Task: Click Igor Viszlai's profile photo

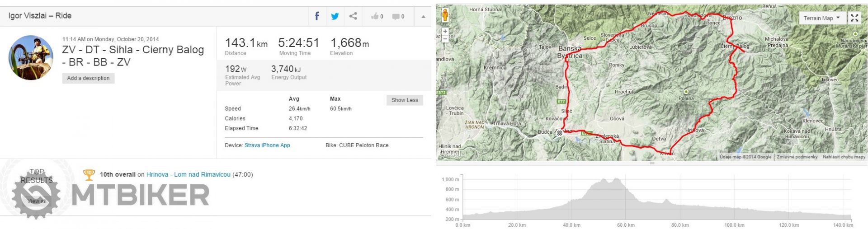Action: (x=31, y=58)
